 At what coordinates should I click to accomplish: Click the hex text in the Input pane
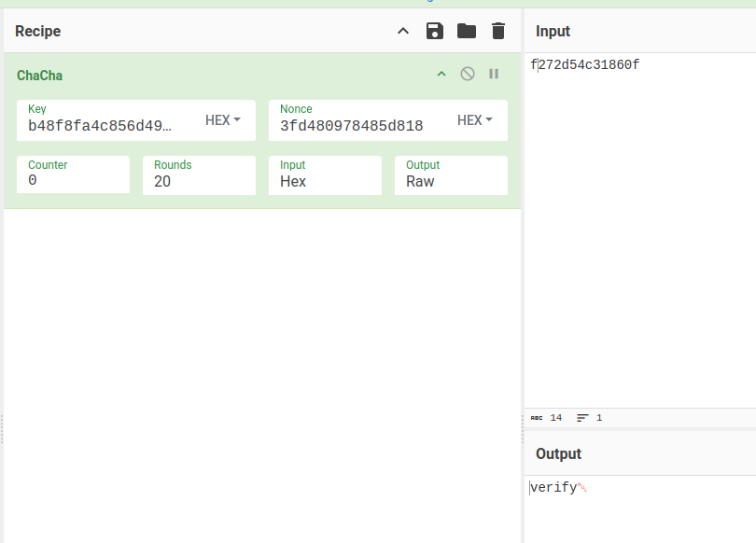tap(586, 65)
